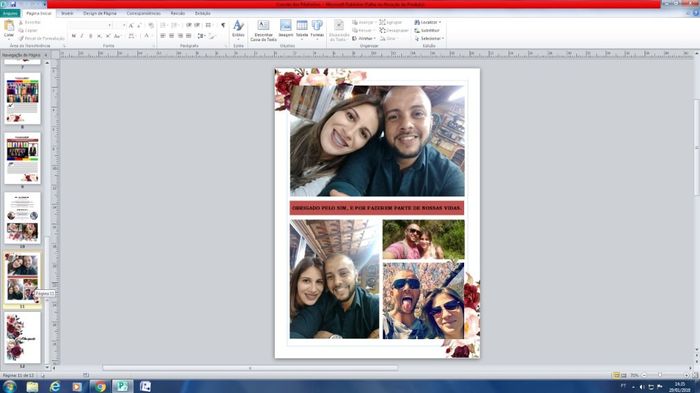The width and height of the screenshot is (700, 393).
Task: Open the Estilos styles gallery
Action: point(238,29)
